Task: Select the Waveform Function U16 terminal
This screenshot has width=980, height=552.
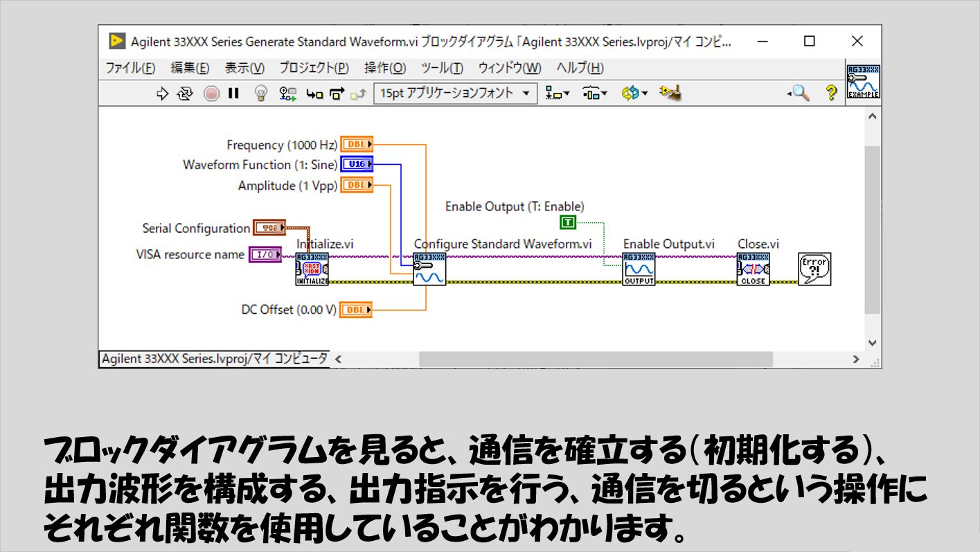Action: click(357, 164)
